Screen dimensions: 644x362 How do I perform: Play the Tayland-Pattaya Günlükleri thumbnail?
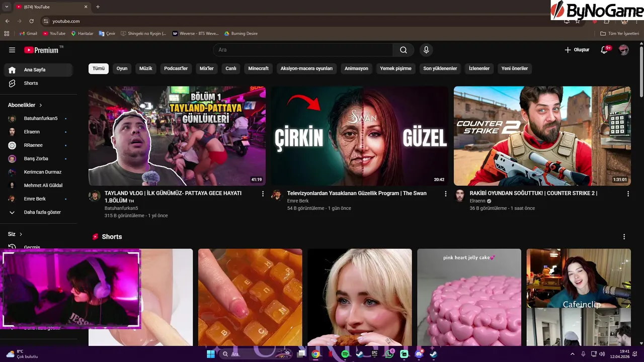coord(177,136)
